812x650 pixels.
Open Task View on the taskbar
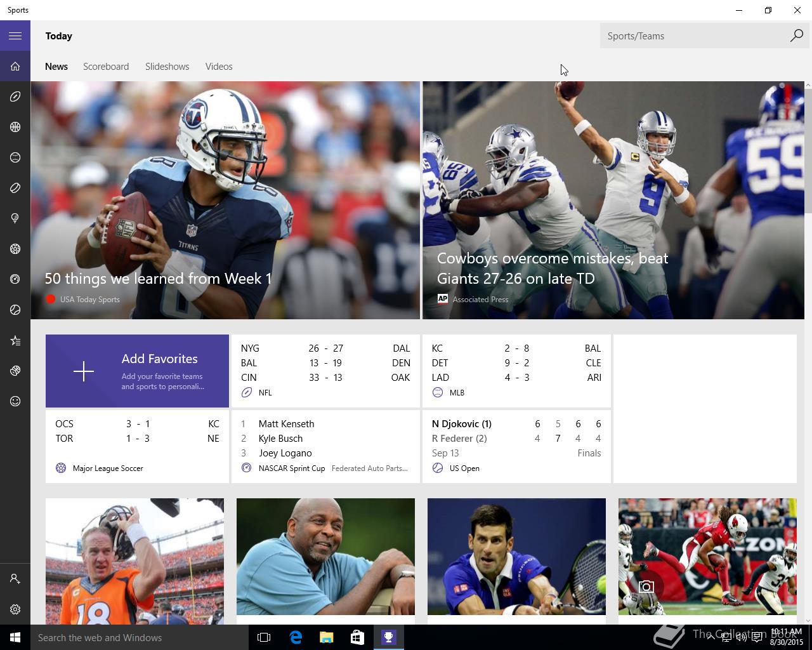264,637
